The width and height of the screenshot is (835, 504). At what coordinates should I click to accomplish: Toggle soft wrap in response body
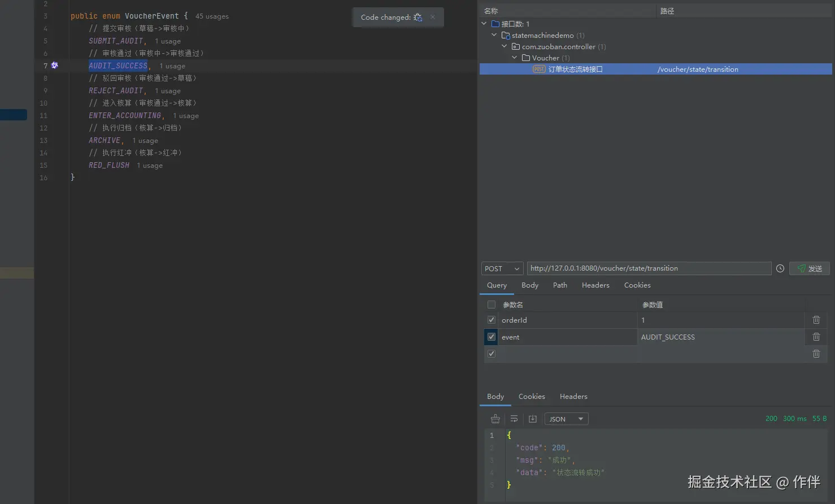tap(514, 419)
